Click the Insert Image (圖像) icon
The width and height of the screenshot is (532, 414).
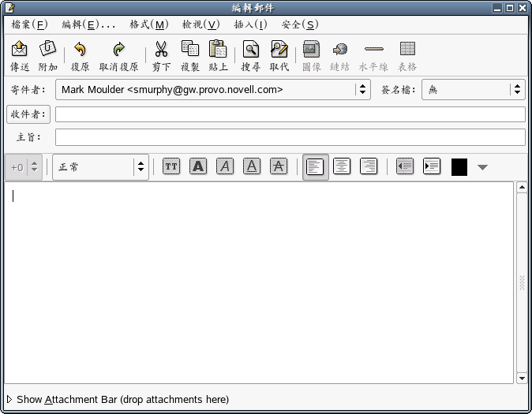(312, 49)
